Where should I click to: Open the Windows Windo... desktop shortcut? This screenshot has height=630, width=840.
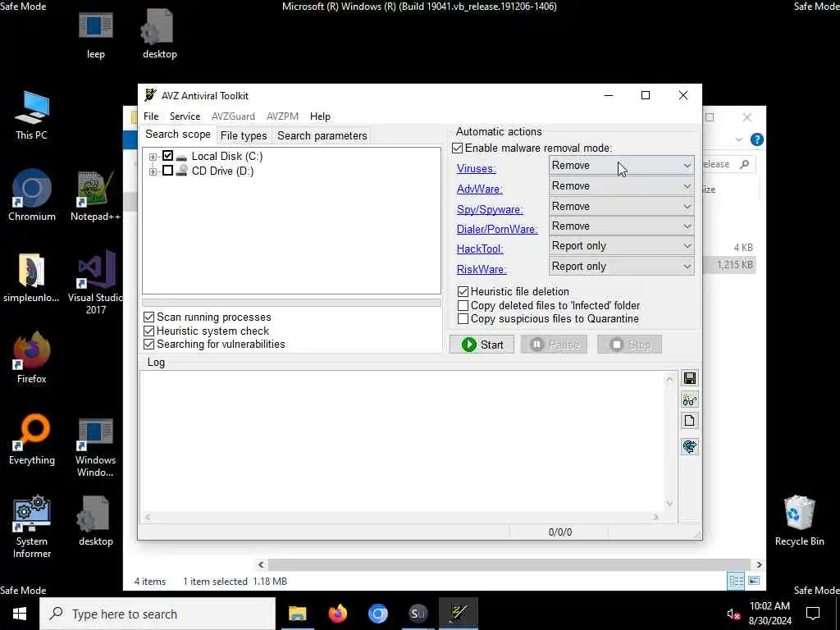point(95,447)
